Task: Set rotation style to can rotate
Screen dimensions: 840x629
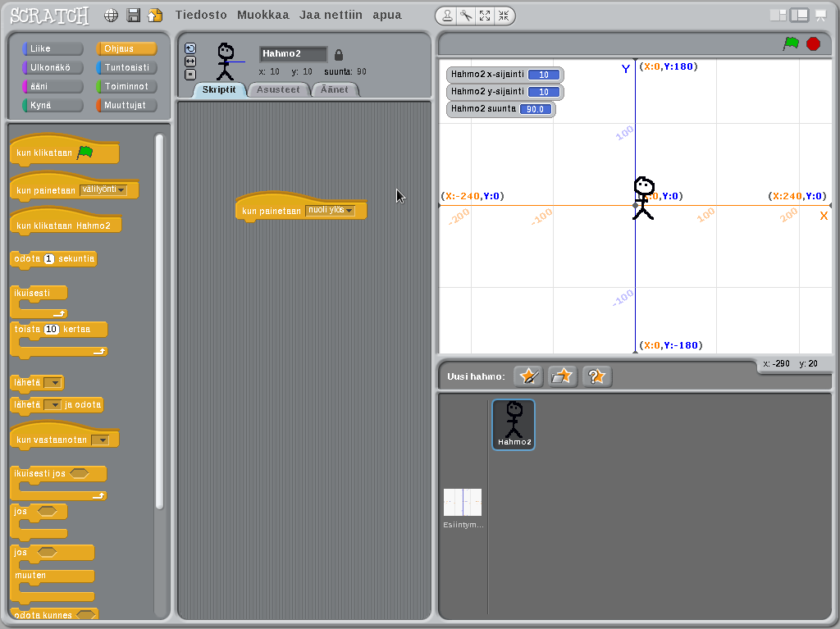Action: (190, 48)
